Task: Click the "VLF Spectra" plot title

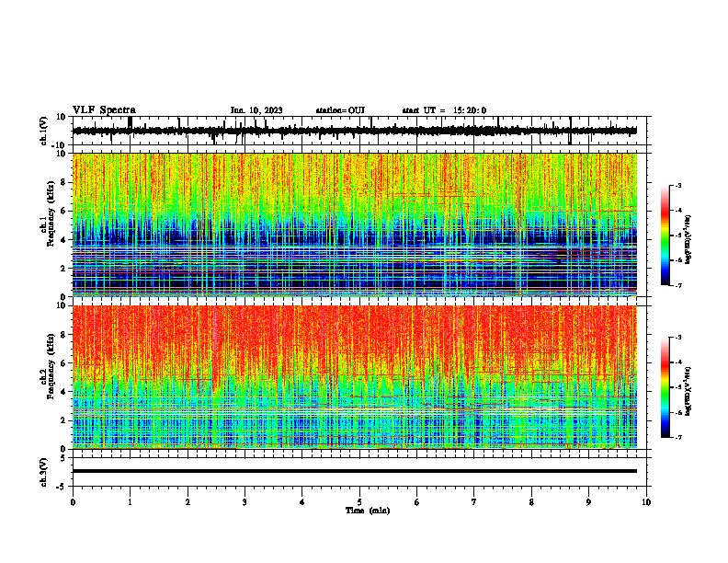Action: point(104,110)
